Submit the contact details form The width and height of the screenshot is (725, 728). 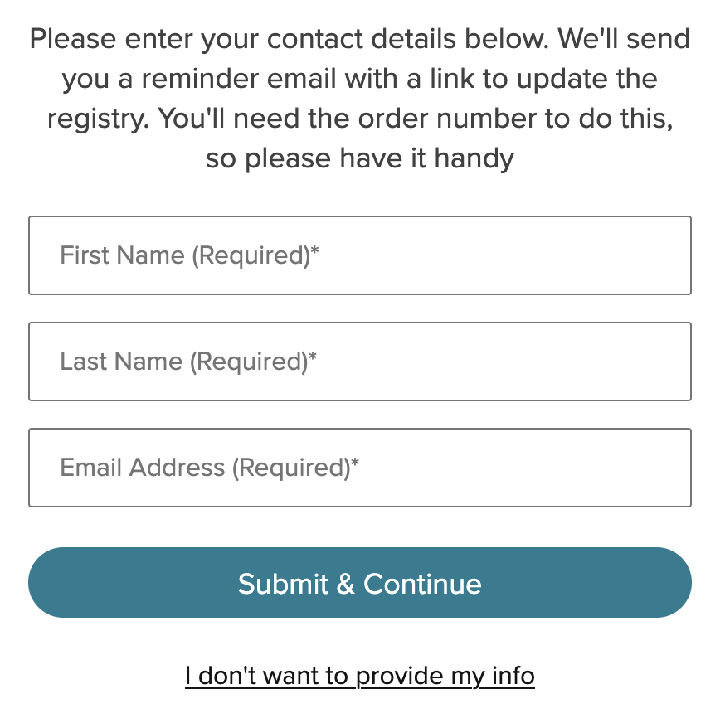tap(360, 583)
